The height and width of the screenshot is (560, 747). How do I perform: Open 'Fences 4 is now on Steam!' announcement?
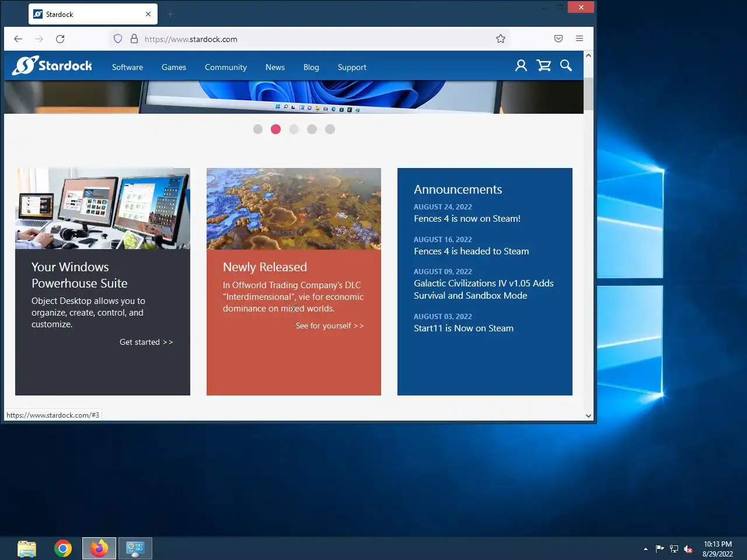tap(467, 218)
